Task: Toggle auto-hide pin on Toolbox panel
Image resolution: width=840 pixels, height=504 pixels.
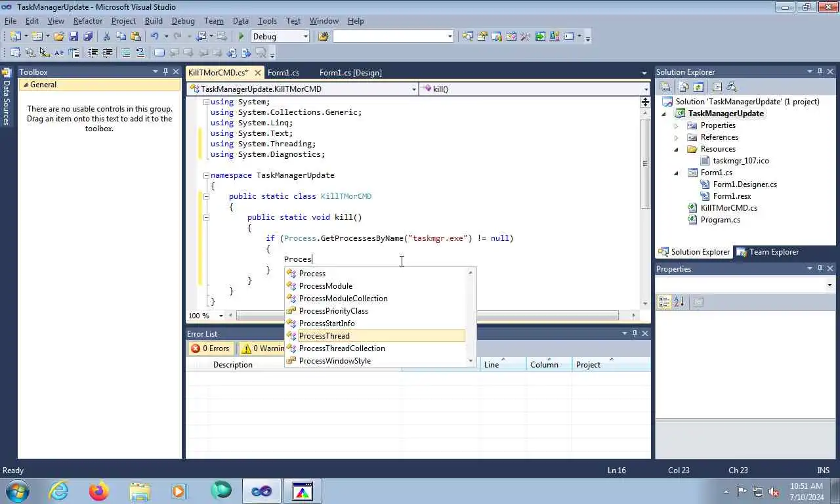Action: point(166,72)
